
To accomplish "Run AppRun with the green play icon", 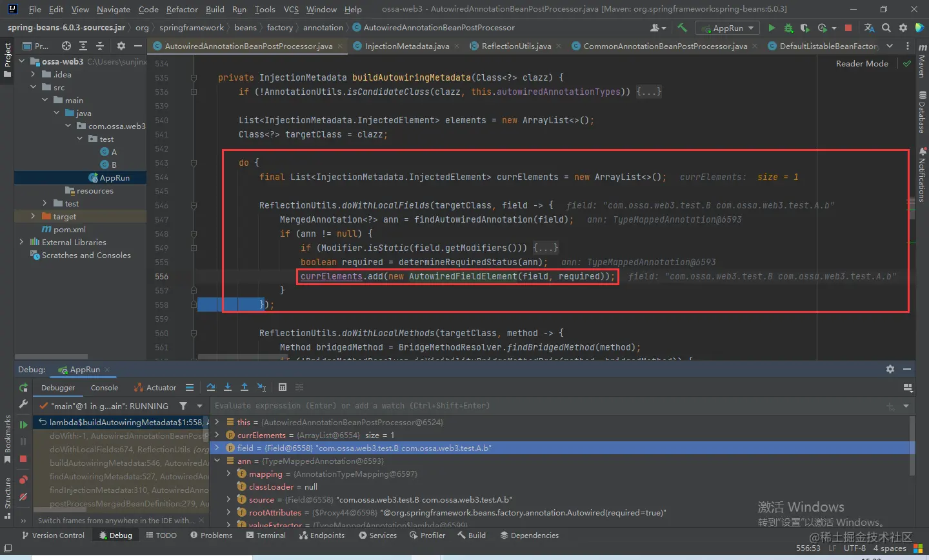I will point(772,28).
